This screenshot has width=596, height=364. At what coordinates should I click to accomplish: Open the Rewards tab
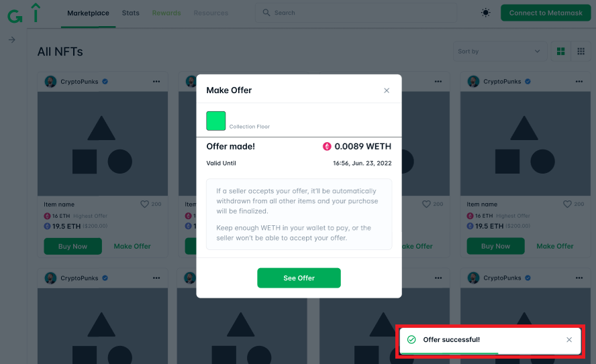[x=166, y=13]
